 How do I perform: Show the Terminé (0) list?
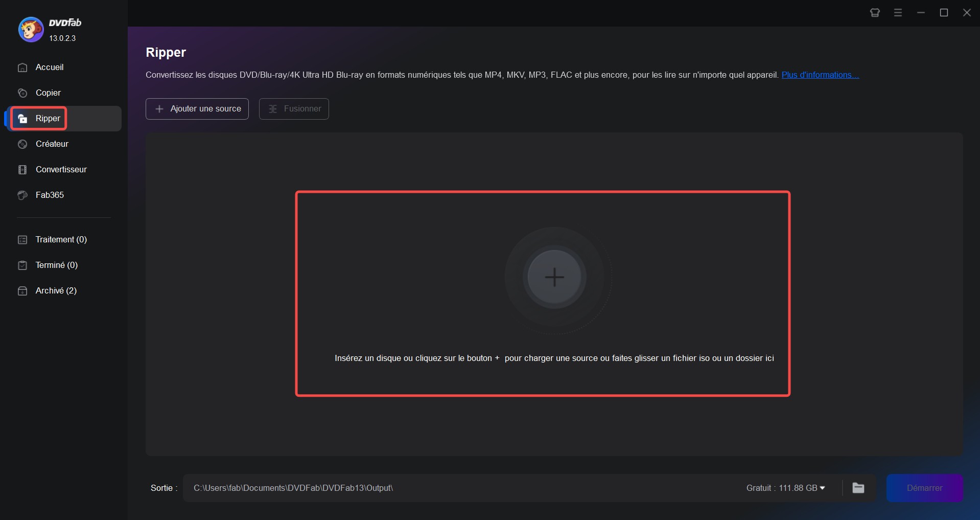point(56,265)
